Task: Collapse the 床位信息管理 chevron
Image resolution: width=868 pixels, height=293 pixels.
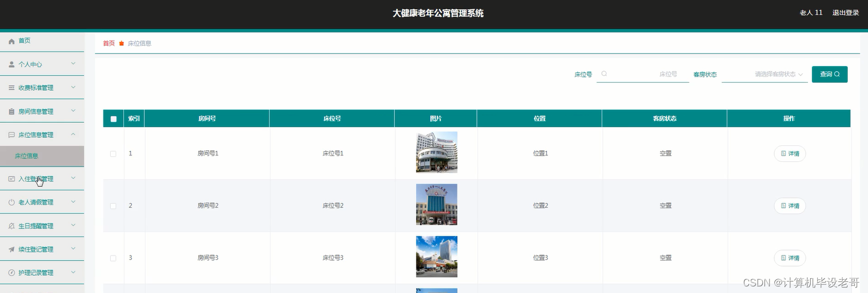Action: point(73,134)
